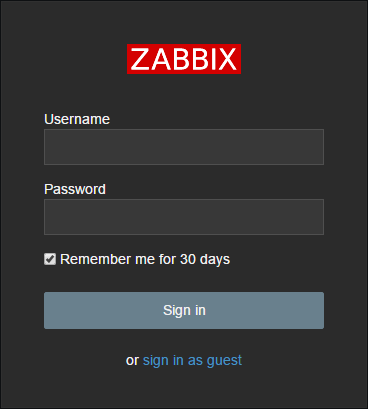368x409 pixels.
Task: Click the red ZABBIX logo
Action: [x=184, y=59]
